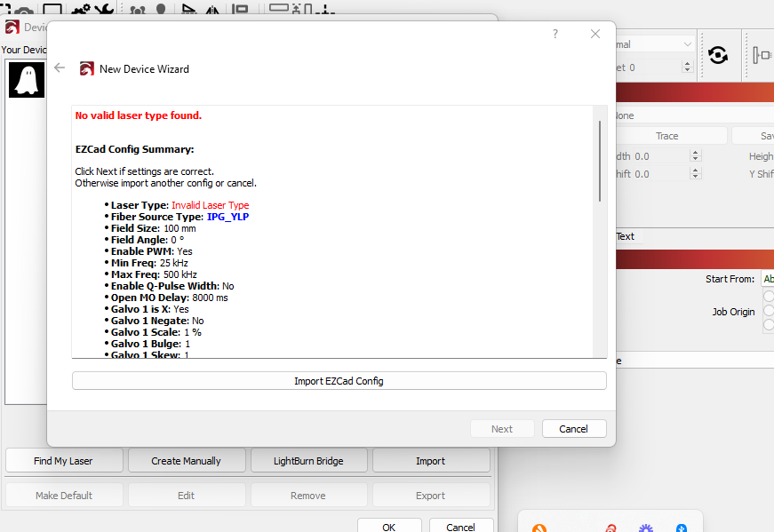Increase the offset value stepper
This screenshot has width=774, height=532.
point(687,64)
